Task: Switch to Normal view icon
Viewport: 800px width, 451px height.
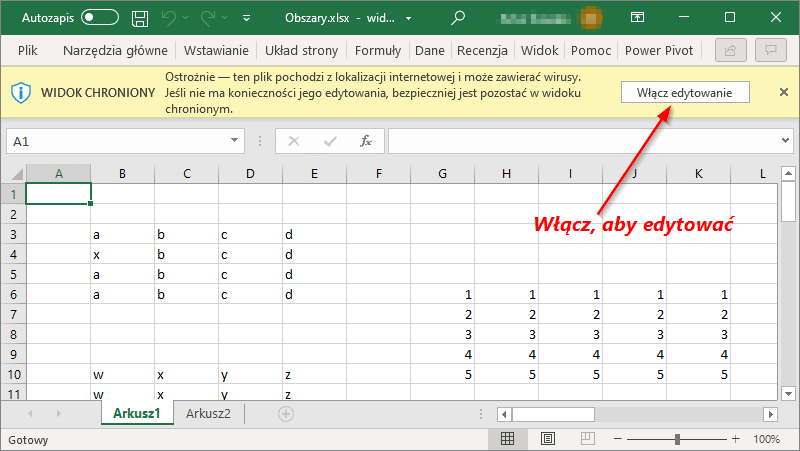Action: click(x=507, y=439)
